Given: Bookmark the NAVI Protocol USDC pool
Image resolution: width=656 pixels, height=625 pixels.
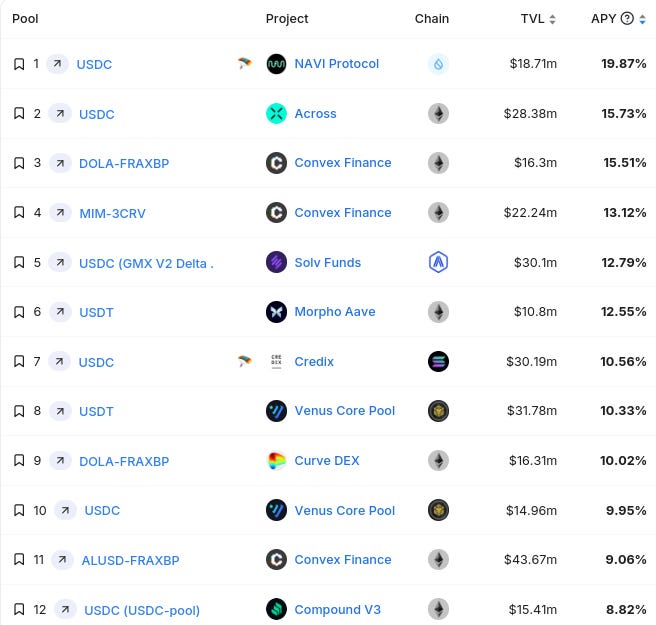Looking at the screenshot, I should [x=19, y=64].
